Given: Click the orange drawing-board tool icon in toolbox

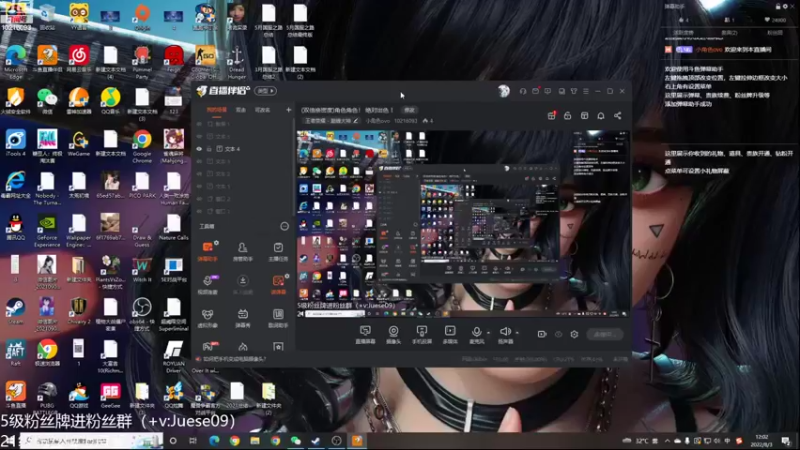Looking at the screenshot, I should tap(278, 281).
